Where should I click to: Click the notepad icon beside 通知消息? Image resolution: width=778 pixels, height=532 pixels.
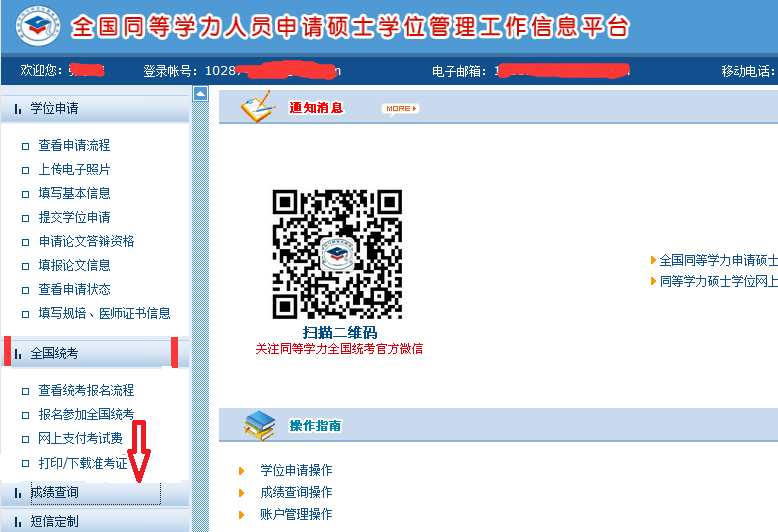[x=258, y=106]
